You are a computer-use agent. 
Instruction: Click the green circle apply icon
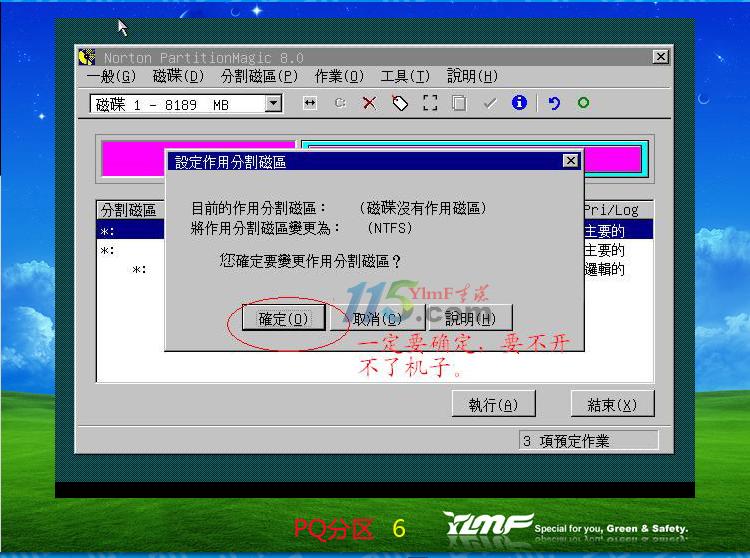click(x=583, y=103)
